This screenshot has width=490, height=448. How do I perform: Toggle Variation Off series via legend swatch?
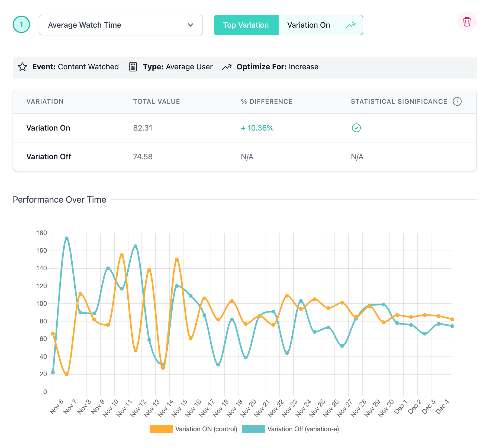(253, 429)
